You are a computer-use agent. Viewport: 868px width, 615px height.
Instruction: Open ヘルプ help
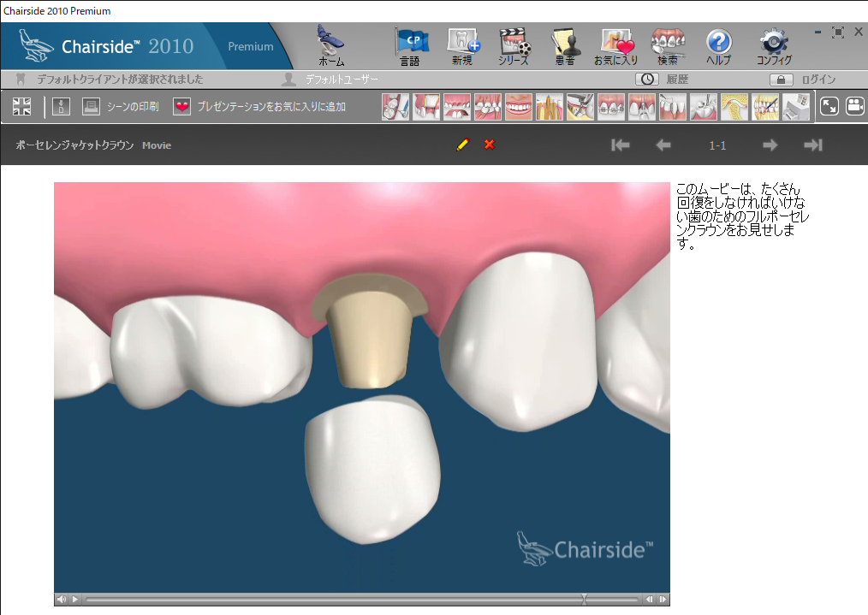coord(718,45)
